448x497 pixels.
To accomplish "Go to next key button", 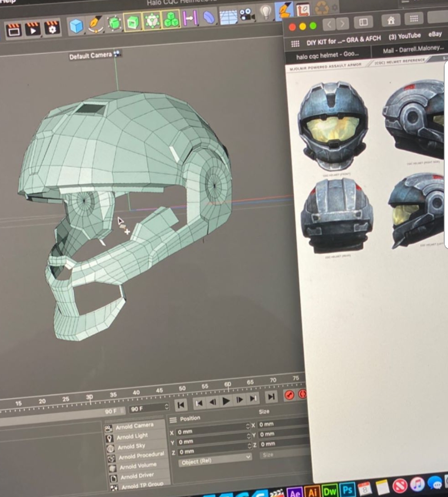I will coord(253,398).
